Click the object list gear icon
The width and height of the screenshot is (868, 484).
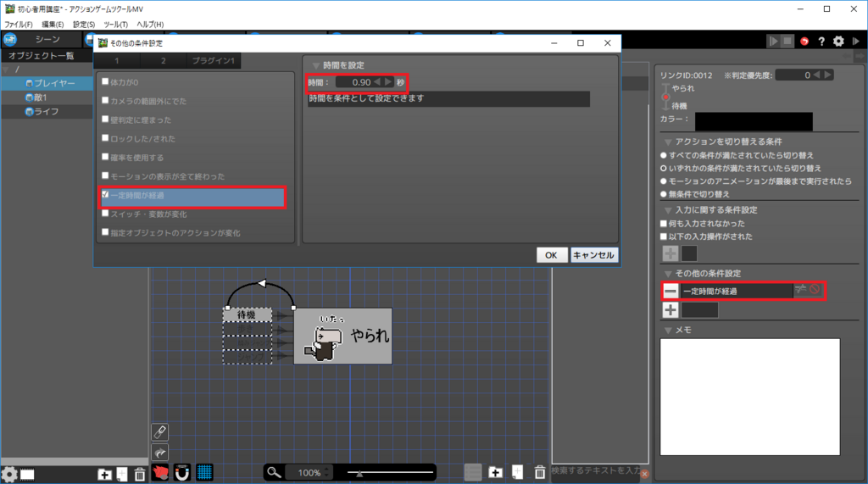coord(9,475)
